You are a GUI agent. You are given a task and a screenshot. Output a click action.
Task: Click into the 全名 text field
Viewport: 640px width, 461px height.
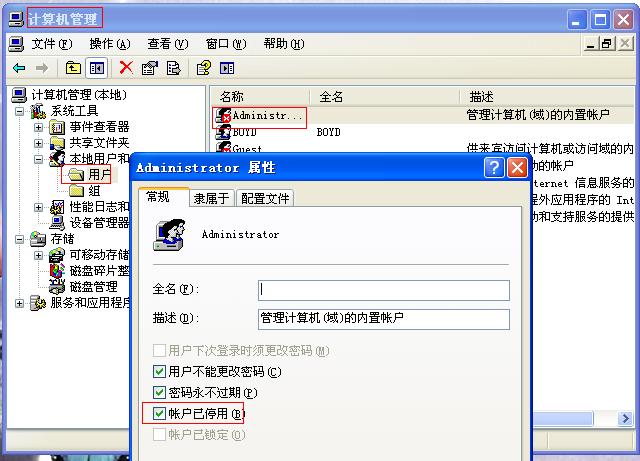click(x=384, y=290)
